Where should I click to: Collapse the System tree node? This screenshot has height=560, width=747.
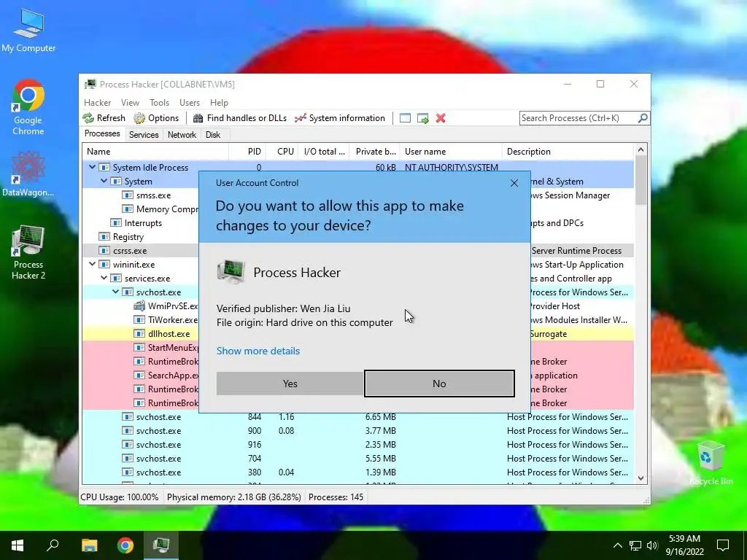tap(104, 181)
